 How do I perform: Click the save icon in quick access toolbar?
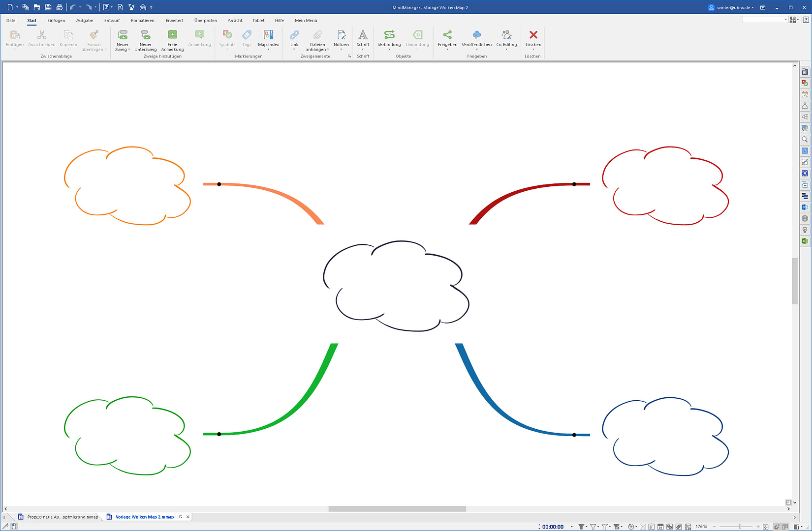click(48, 7)
